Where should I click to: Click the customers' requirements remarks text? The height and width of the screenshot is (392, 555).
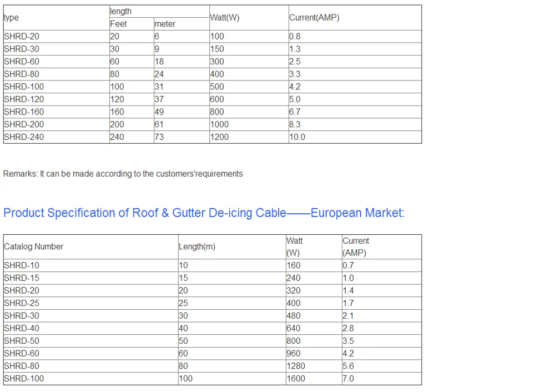pos(123,174)
